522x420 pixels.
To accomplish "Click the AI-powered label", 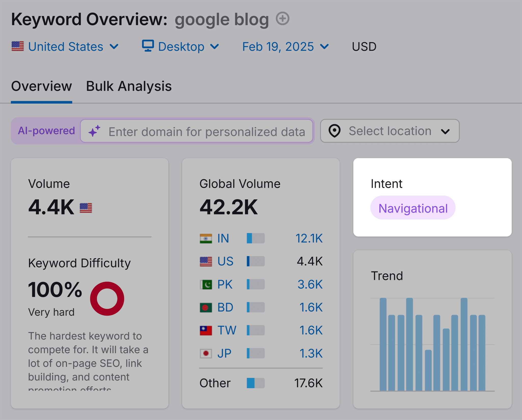I will click(46, 131).
